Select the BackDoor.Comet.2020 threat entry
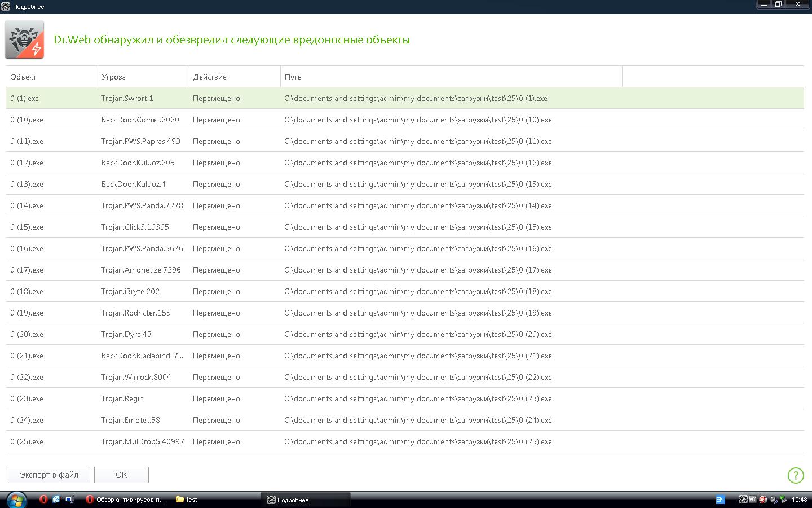 click(x=140, y=120)
